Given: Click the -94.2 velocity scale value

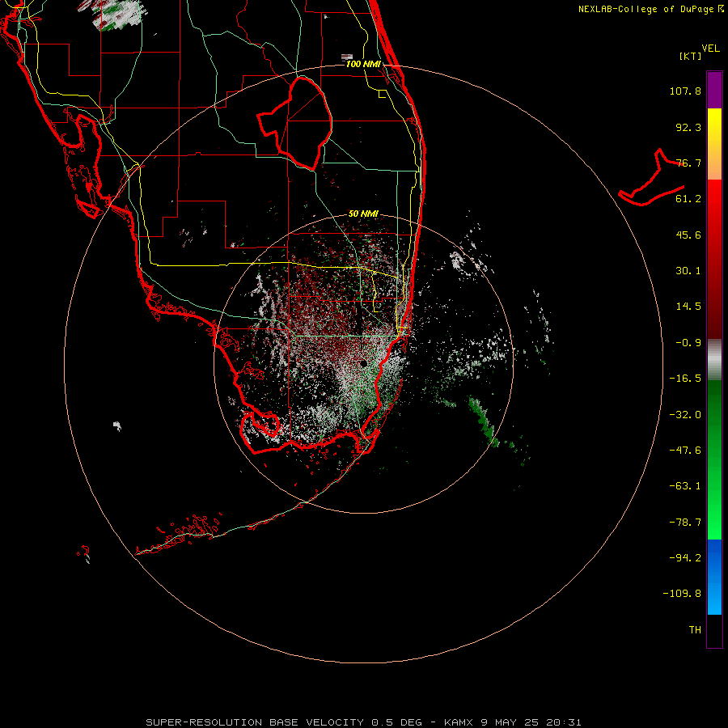Looking at the screenshot, I should coord(685,558).
